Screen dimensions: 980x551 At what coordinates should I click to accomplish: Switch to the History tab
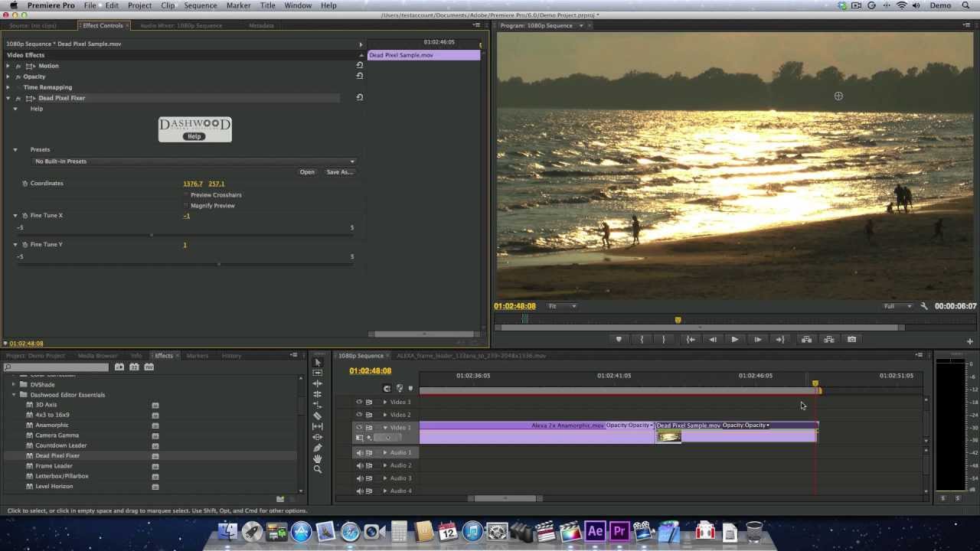point(231,356)
